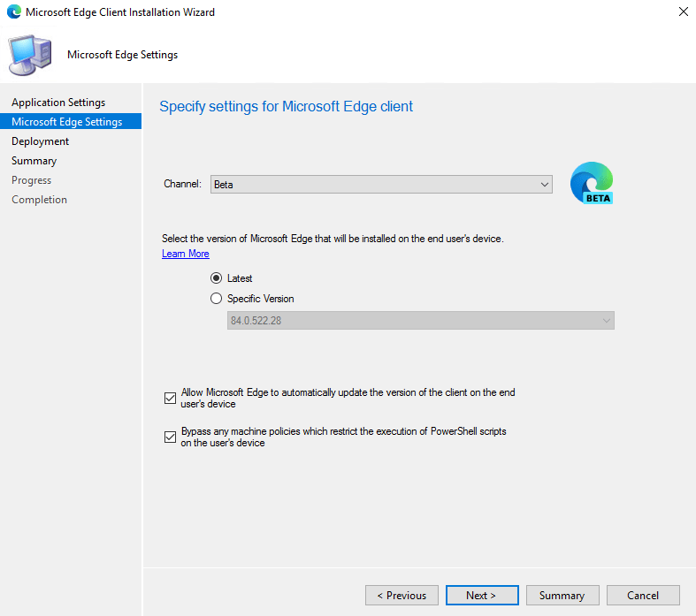The width and height of the screenshot is (696, 616).
Task: Toggle the automatic update checkbox
Action: [171, 398]
